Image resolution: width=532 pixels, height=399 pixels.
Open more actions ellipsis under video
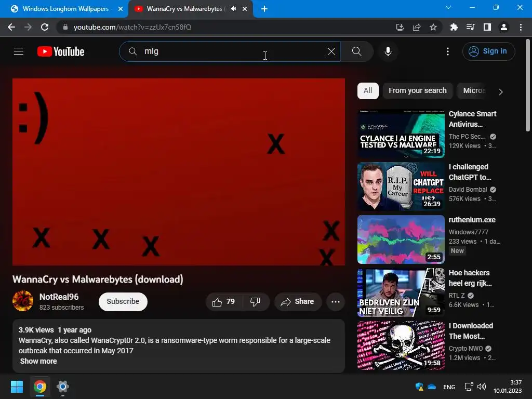pos(336,302)
